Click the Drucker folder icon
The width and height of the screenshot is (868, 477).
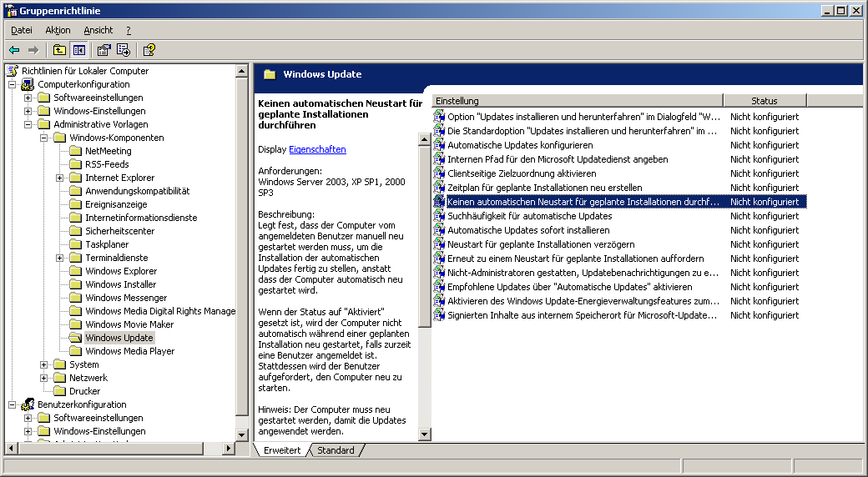pos(59,391)
